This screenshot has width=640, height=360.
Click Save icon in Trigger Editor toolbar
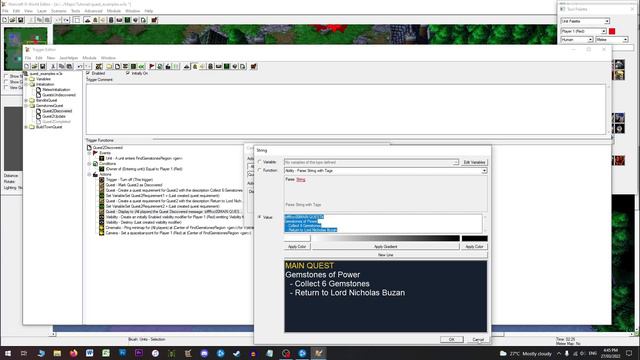42,67
